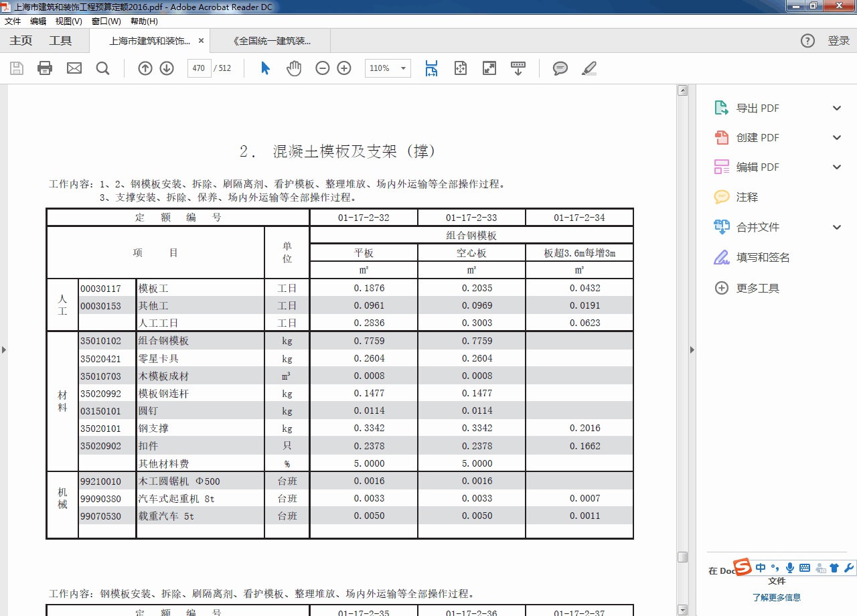857x616 pixels.
Task: Open the Help question mark
Action: point(807,41)
